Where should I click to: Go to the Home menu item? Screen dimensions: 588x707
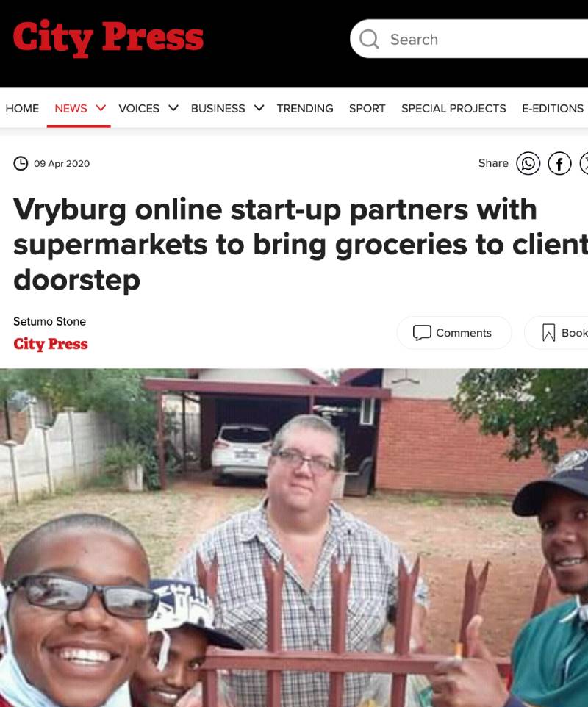coord(22,108)
